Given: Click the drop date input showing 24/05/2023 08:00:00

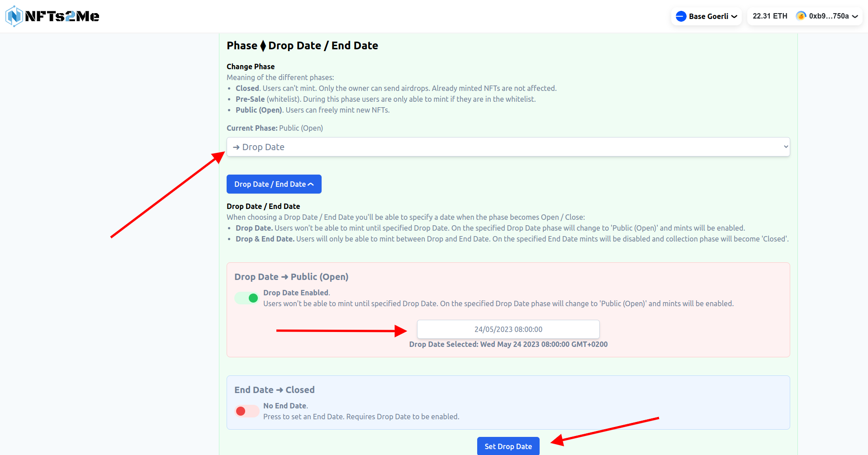Looking at the screenshot, I should 508,329.
